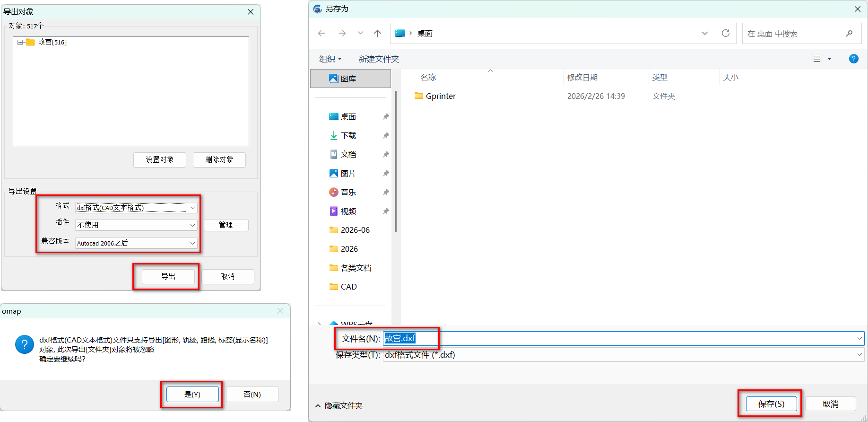Open the 兼容版本 dropdown (Autocad 2006之后)
868x422 pixels.
(x=136, y=243)
